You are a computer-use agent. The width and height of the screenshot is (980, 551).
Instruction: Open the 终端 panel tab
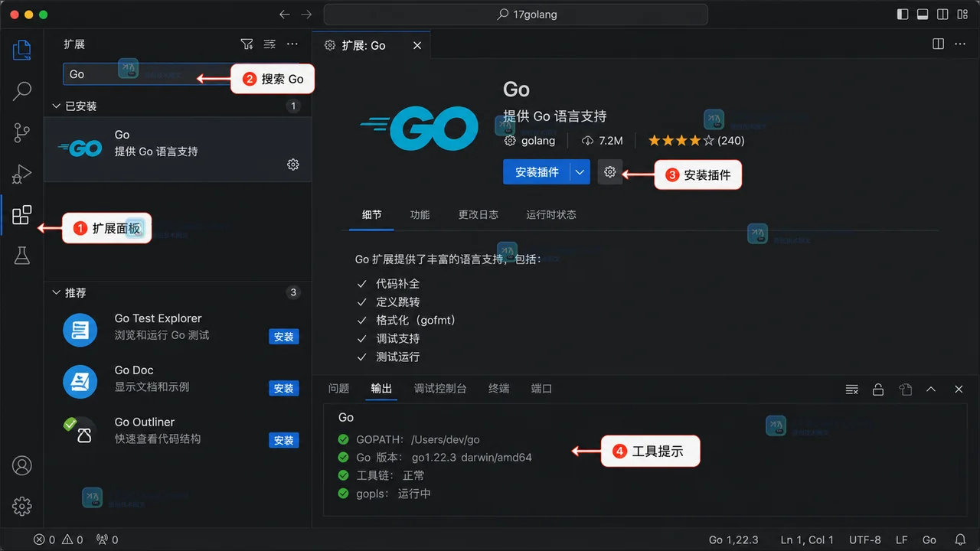(498, 389)
